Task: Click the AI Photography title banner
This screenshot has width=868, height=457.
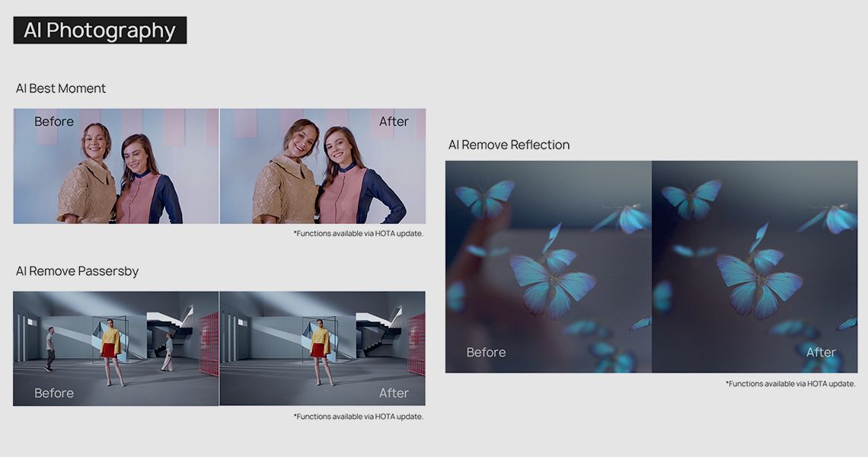Action: point(100,30)
